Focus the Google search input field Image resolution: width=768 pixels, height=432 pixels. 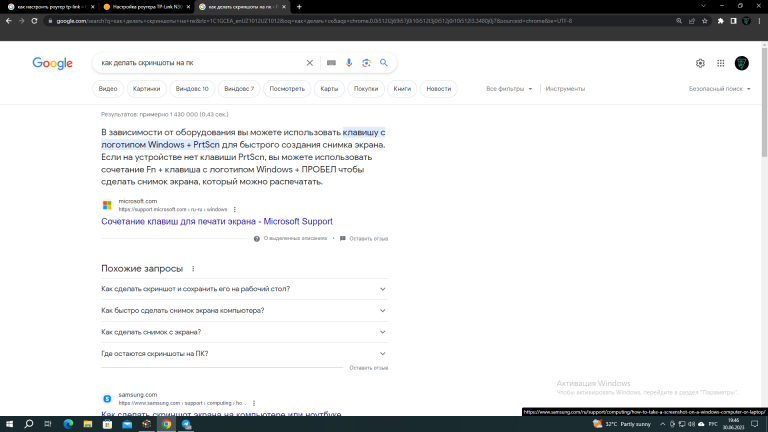point(201,63)
